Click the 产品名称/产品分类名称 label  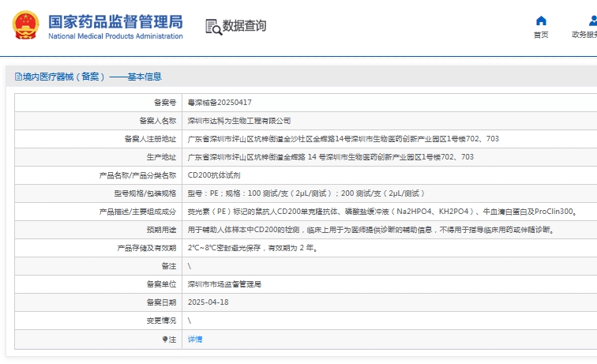137,175
